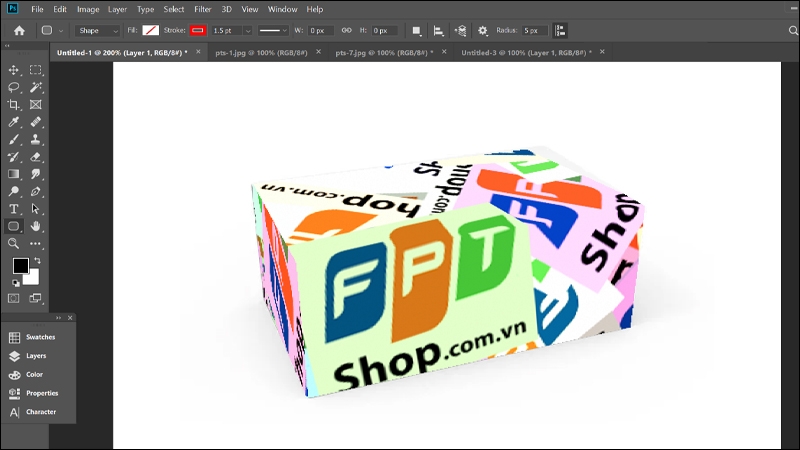This screenshot has height=450, width=800.
Task: Select the Smudge tool
Action: point(35,174)
